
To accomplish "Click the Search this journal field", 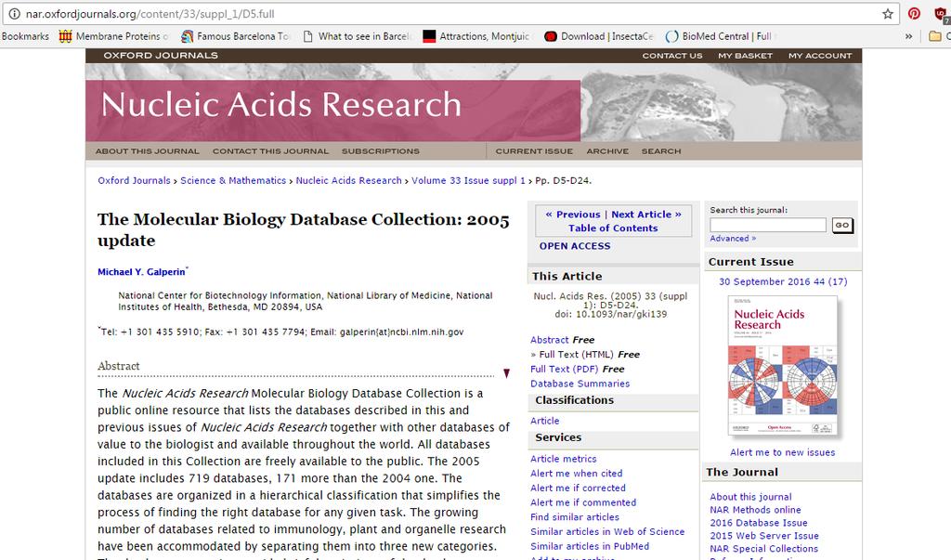I will pyautogui.click(x=768, y=225).
